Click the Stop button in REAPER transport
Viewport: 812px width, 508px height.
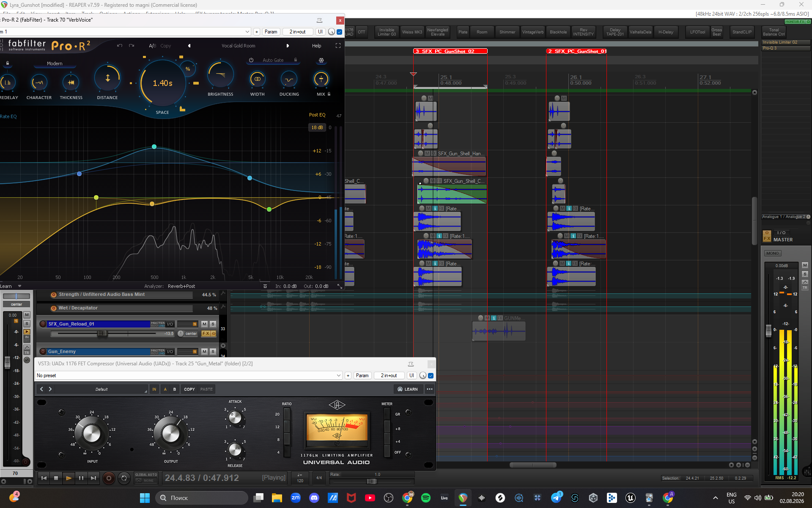tap(56, 478)
